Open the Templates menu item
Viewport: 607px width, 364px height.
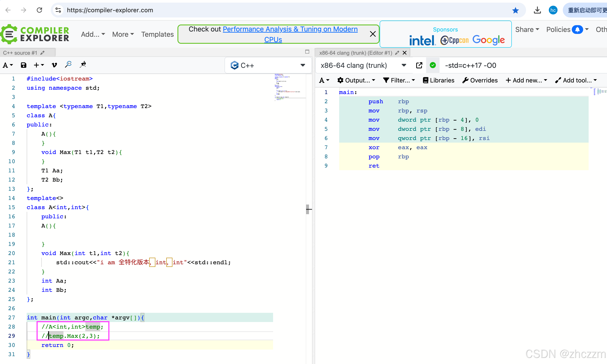click(x=157, y=34)
